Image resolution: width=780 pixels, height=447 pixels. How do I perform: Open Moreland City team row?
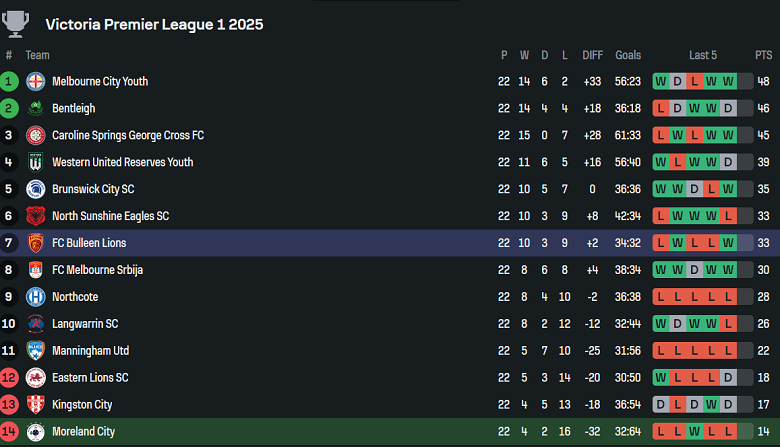click(x=83, y=432)
